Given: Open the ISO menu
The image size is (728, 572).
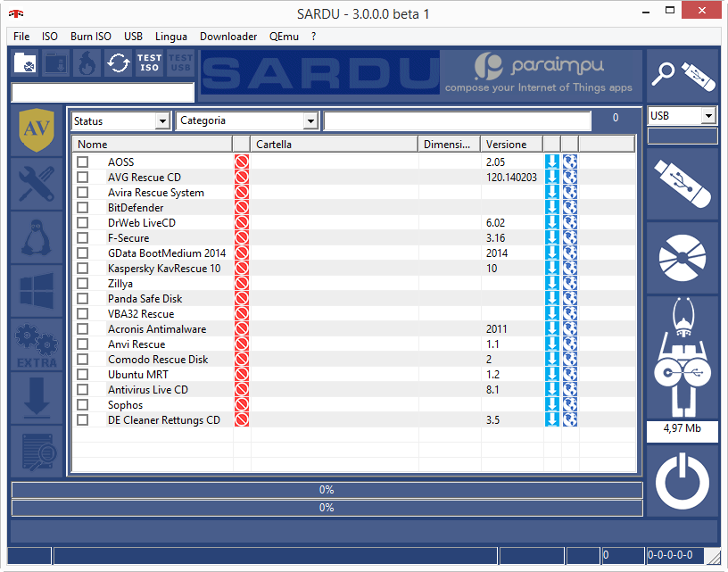Looking at the screenshot, I should (50, 37).
